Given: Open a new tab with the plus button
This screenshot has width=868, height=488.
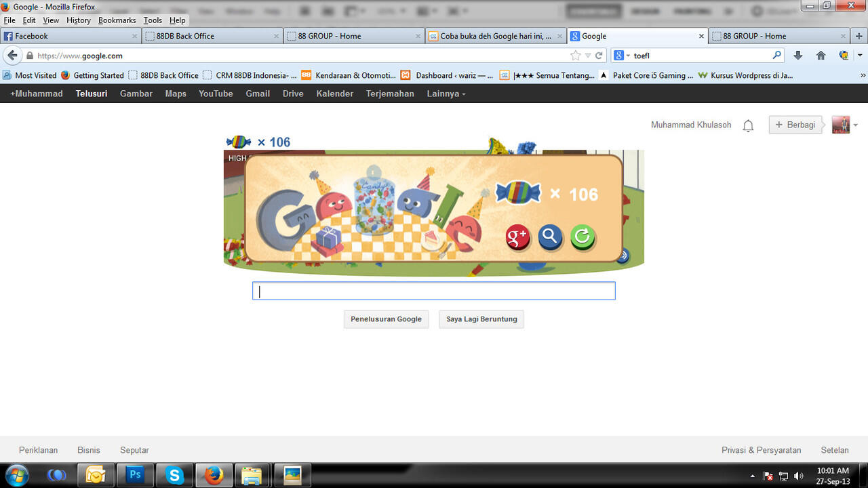Looking at the screenshot, I should click(859, 36).
